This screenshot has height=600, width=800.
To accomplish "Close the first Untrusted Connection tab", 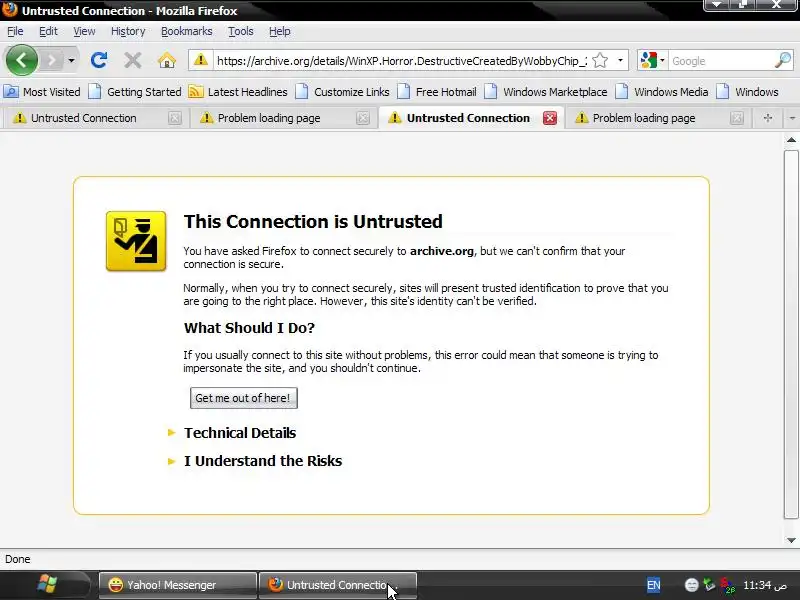I will (174, 118).
